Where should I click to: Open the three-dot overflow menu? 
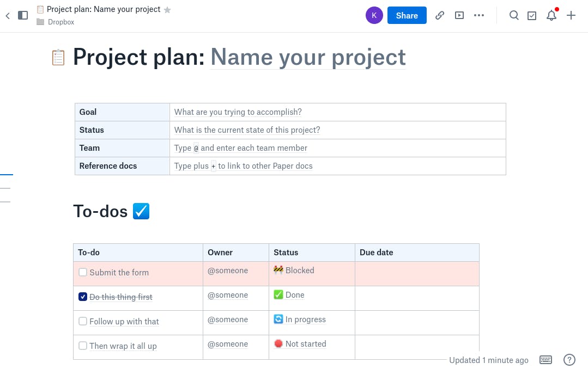pos(479,15)
